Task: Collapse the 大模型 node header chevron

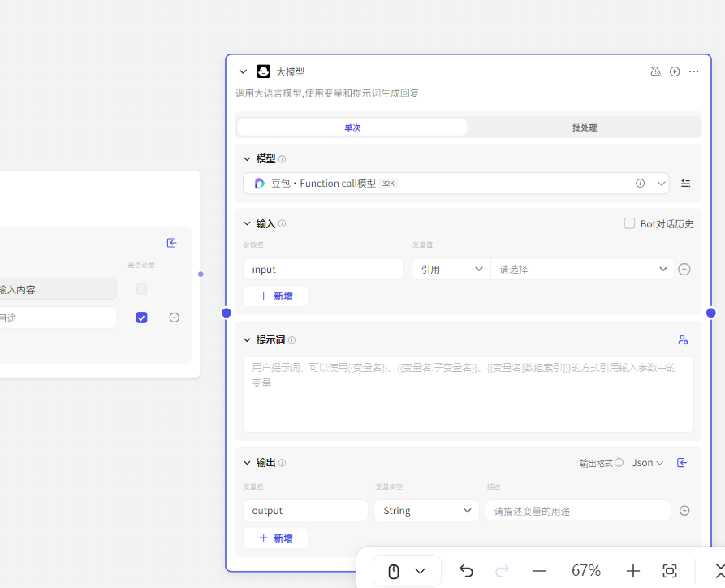Action: coord(243,71)
